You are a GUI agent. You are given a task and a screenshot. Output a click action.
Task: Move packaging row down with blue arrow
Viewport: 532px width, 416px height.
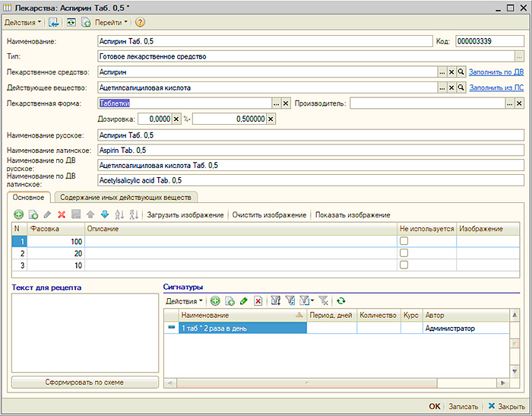click(x=105, y=215)
